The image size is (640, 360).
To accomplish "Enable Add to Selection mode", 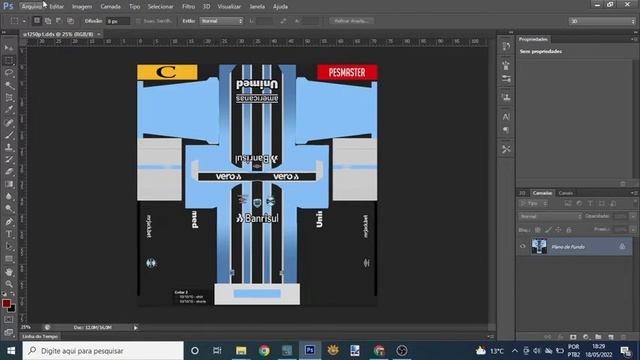I will pos(48,20).
